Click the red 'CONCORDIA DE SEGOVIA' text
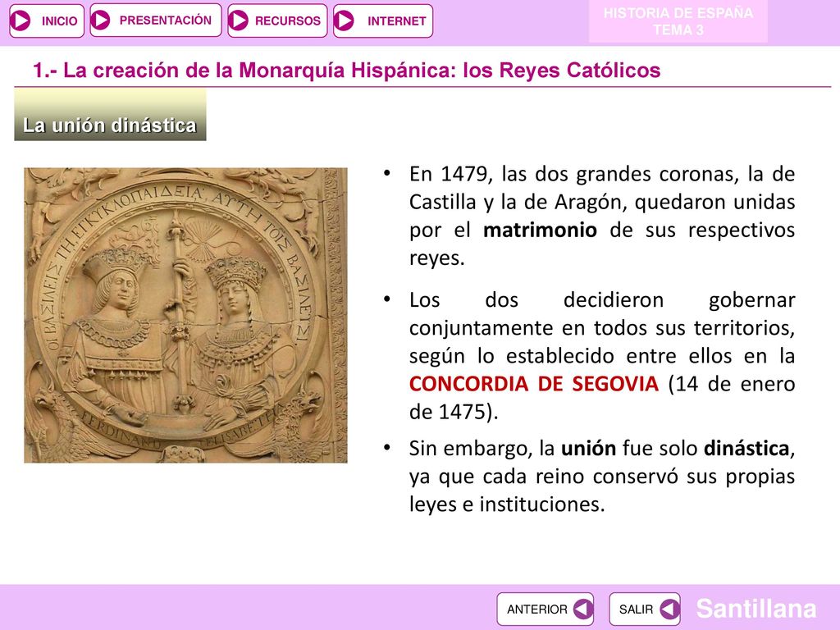Viewport: 840px width, 630px height. [533, 384]
